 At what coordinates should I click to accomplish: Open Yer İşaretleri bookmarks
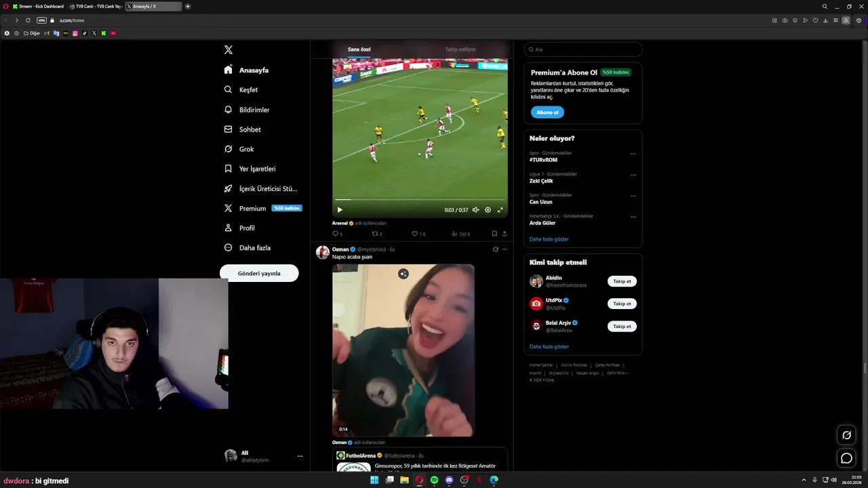[250, 169]
